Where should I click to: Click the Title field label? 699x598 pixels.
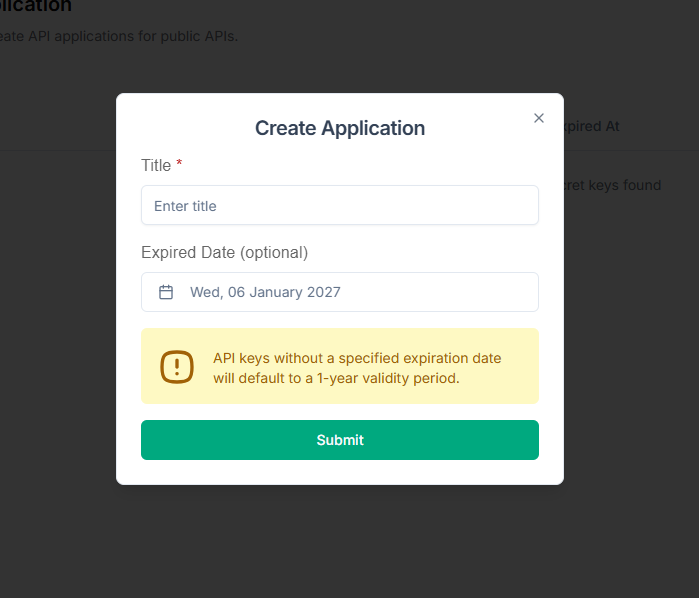[156, 165]
